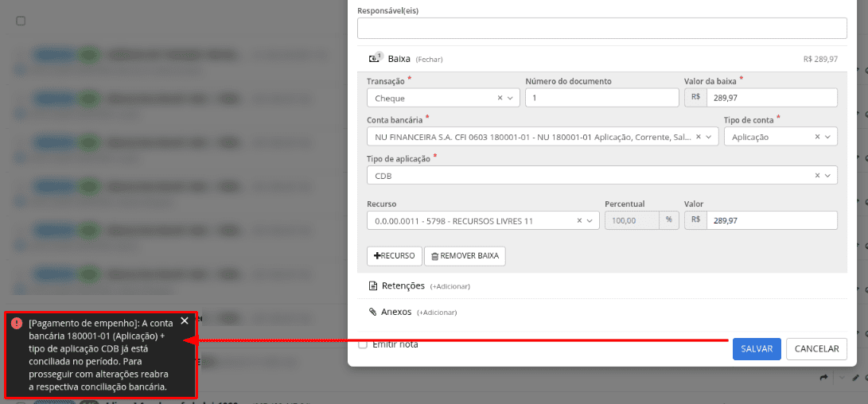Clear the Recursos Livres resource selection

coord(579,220)
